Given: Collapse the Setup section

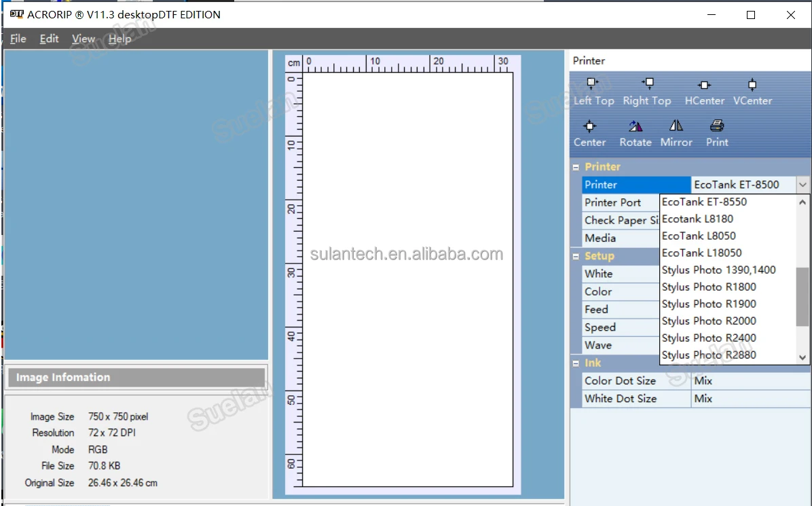Looking at the screenshot, I should point(576,256).
